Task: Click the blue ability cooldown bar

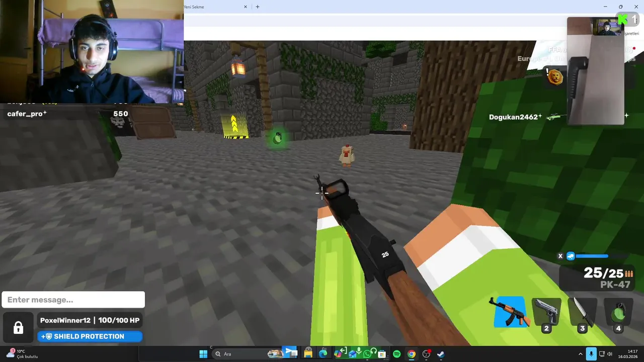Action: pyautogui.click(x=592, y=256)
